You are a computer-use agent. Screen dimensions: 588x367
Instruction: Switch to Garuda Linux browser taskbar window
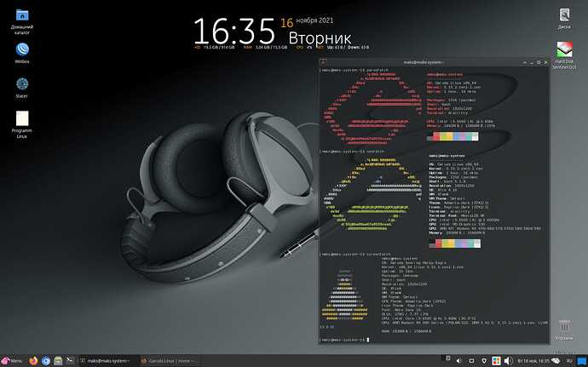[x=170, y=361]
